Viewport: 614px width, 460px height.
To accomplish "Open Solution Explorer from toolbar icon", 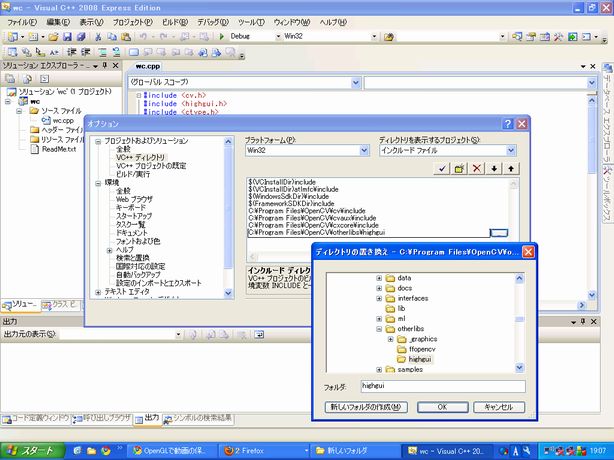I will pyautogui.click(x=517, y=37).
